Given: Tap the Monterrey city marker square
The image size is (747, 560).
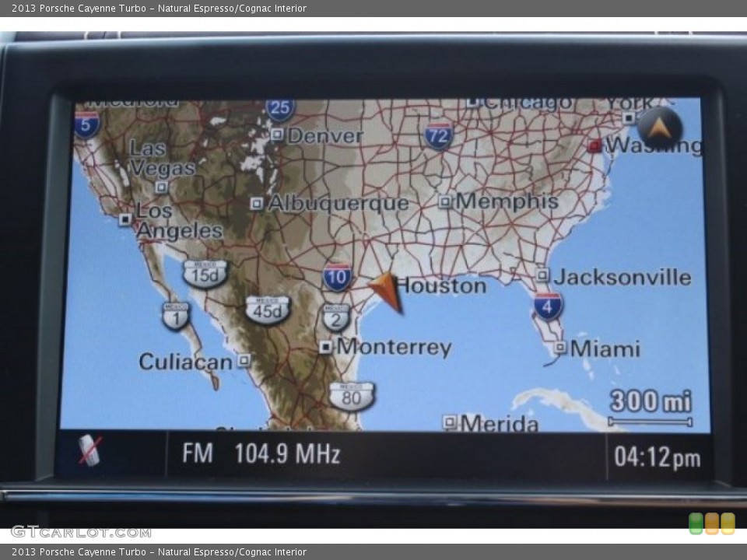Looking at the screenshot, I should tap(325, 347).
